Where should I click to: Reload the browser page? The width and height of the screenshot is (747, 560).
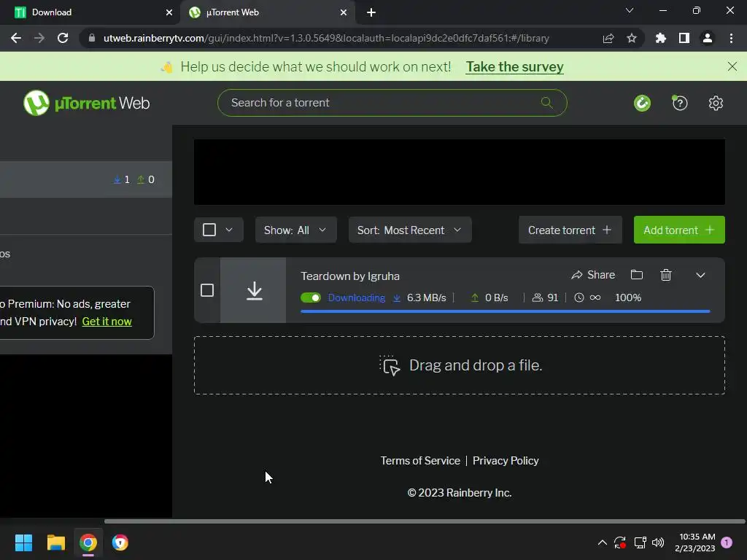click(63, 38)
